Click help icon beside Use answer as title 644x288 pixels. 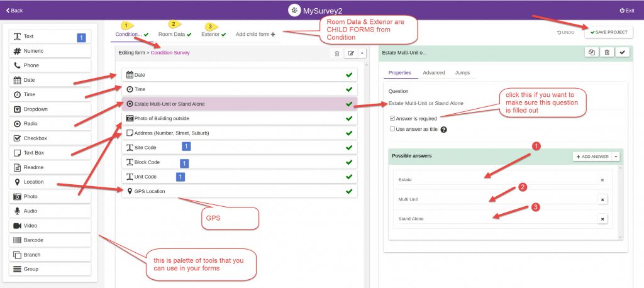point(444,130)
